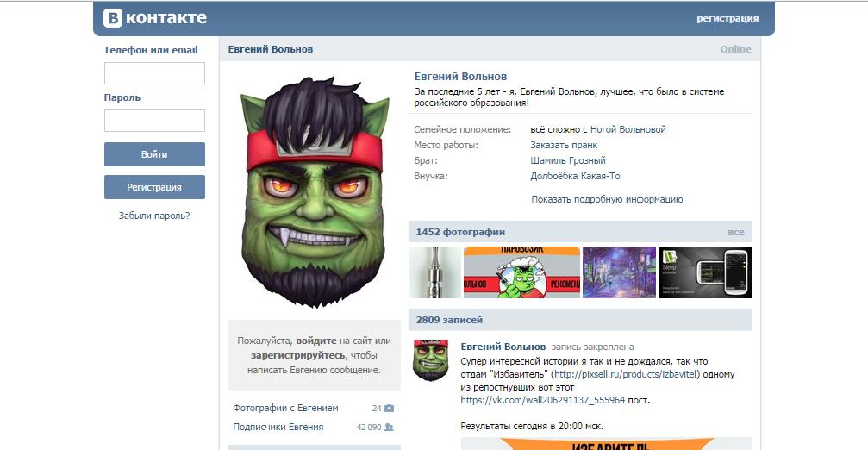Viewport: 868px width, 450px height.
Task: Open Шамиль Грозный brother profile link
Action: coord(568,160)
